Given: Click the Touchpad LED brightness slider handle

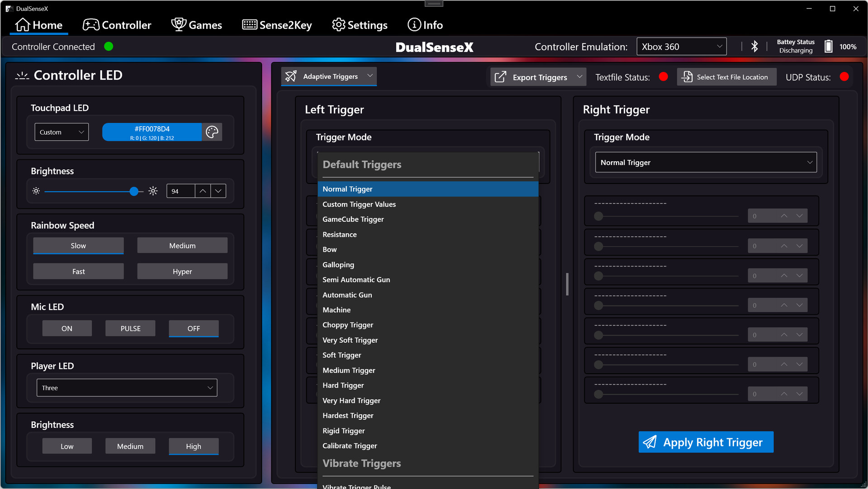Looking at the screenshot, I should pos(134,191).
